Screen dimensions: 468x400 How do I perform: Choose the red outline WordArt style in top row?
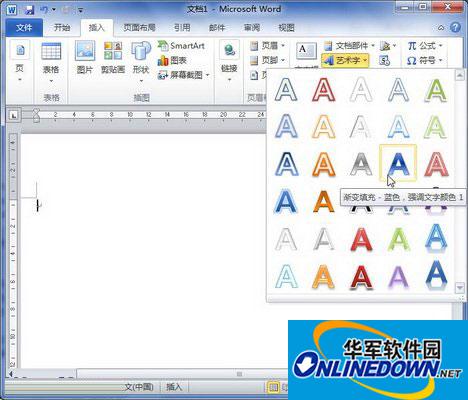point(323,89)
